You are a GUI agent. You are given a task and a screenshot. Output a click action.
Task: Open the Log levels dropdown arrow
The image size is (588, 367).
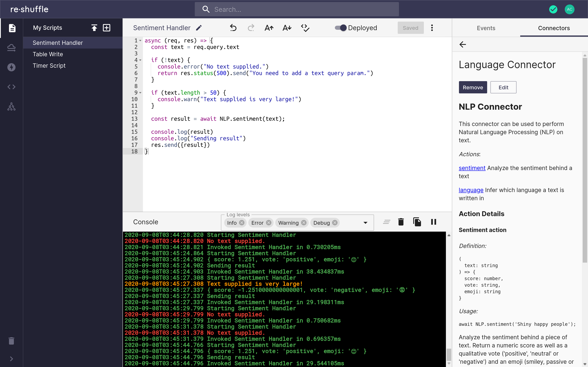(365, 223)
